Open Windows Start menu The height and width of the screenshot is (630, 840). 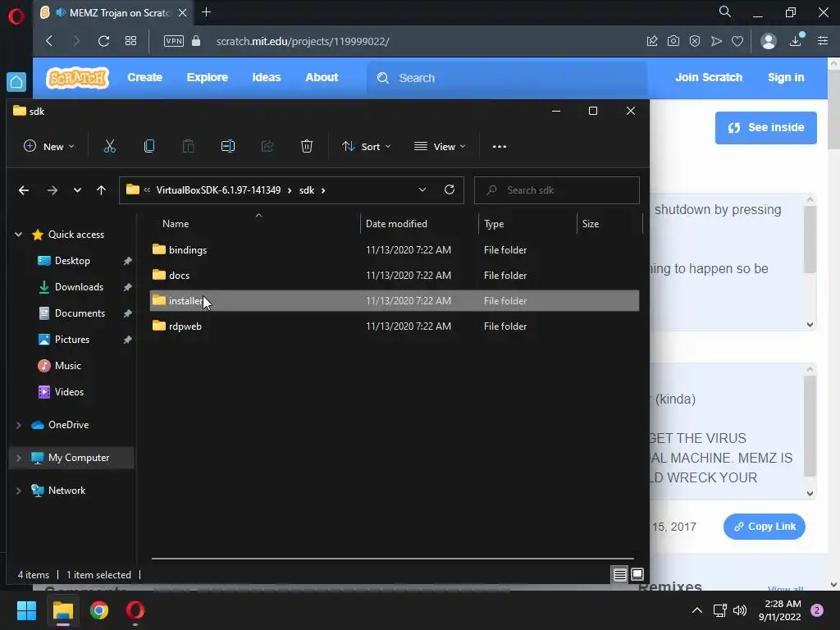coord(26,610)
